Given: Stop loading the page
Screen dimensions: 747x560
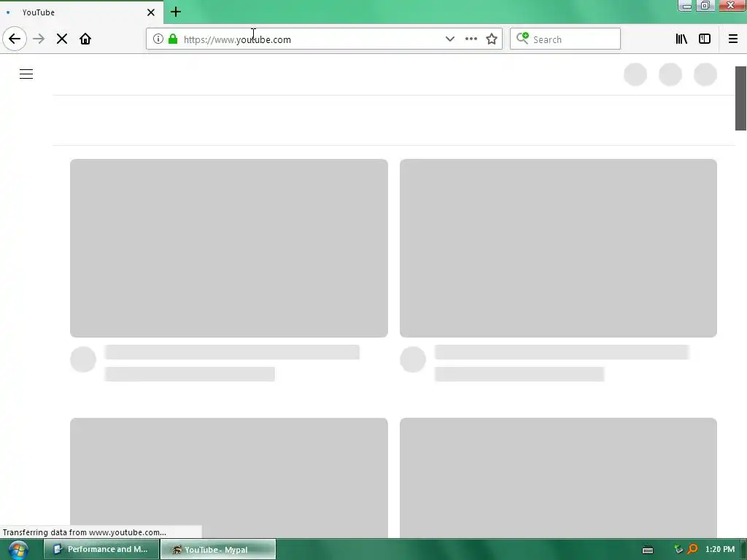Looking at the screenshot, I should (x=62, y=39).
